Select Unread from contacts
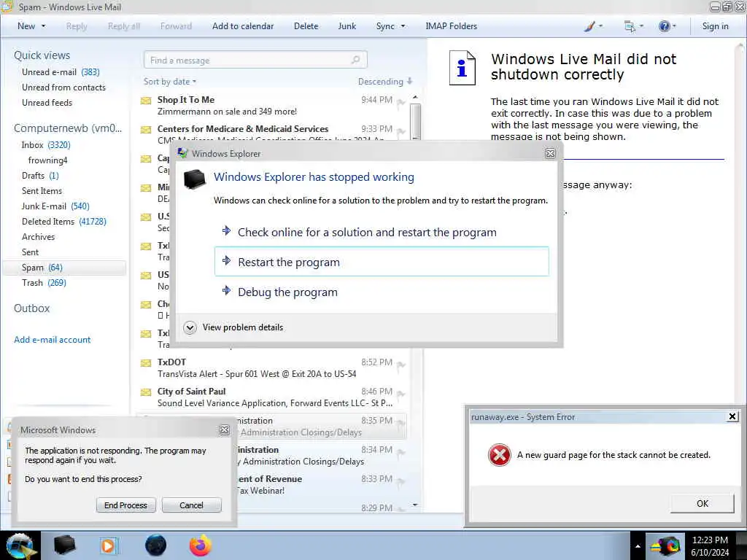Viewport: 747px width, 560px height. click(64, 87)
